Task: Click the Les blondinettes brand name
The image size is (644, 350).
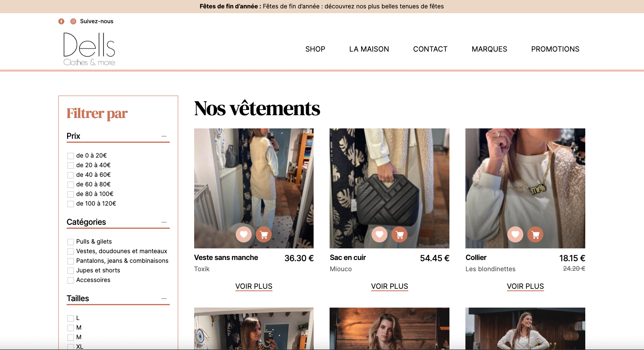Action: (x=491, y=269)
